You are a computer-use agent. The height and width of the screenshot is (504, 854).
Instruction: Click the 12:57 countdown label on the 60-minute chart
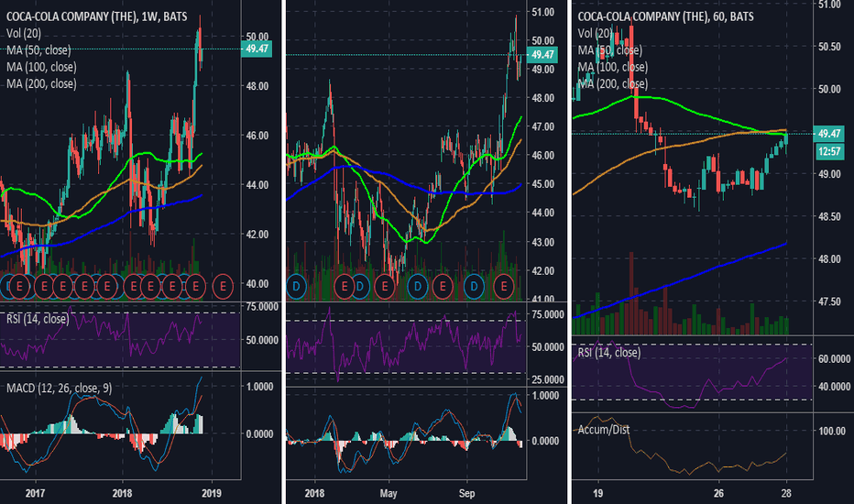pos(829,151)
